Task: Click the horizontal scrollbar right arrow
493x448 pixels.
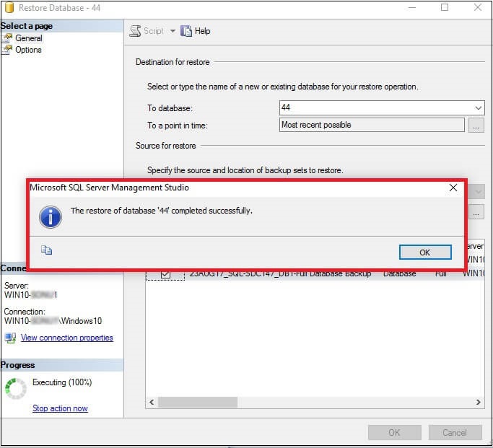Action: 479,402
